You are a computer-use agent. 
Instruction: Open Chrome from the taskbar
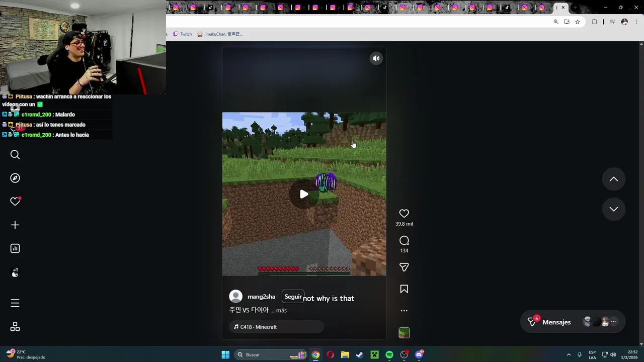coord(315,354)
